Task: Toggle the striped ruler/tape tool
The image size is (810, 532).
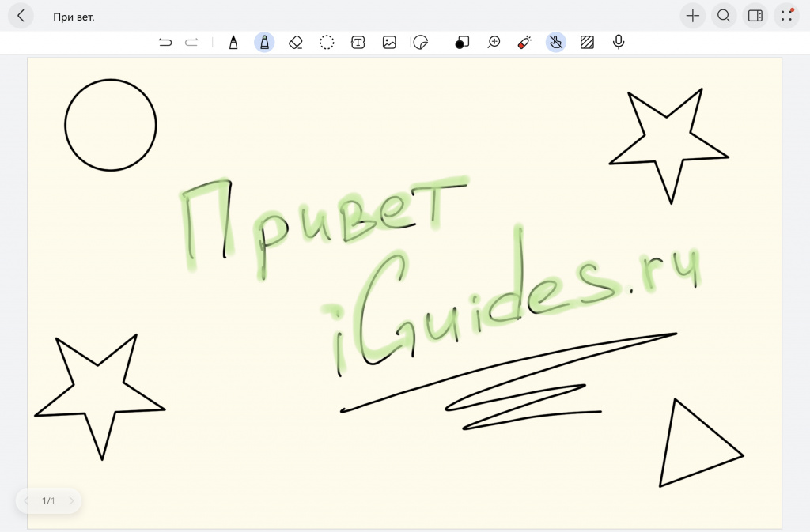Action: (587, 43)
